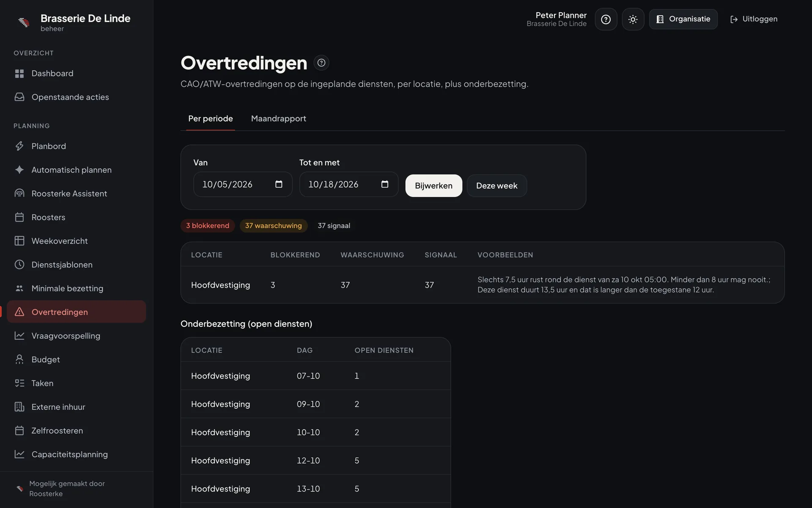Click the Capaciteitsplanning chart icon
Image resolution: width=812 pixels, height=508 pixels.
[19, 455]
